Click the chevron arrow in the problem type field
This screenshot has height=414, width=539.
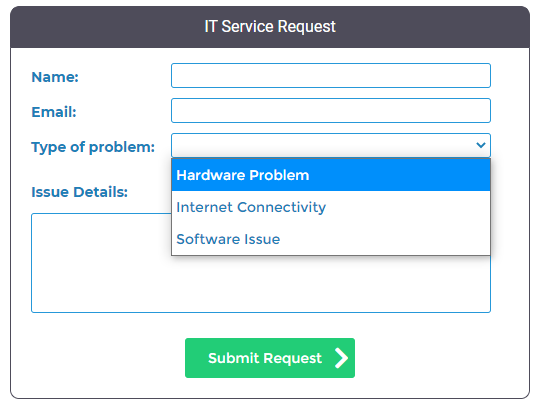(x=481, y=145)
